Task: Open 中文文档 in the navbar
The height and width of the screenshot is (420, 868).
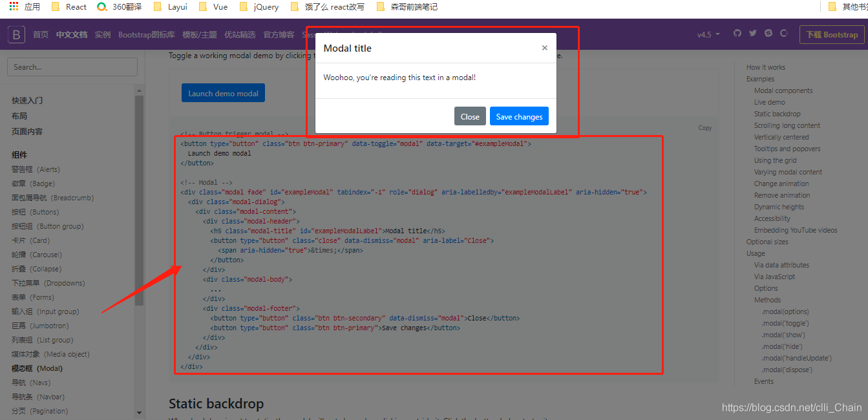Action: pos(72,34)
